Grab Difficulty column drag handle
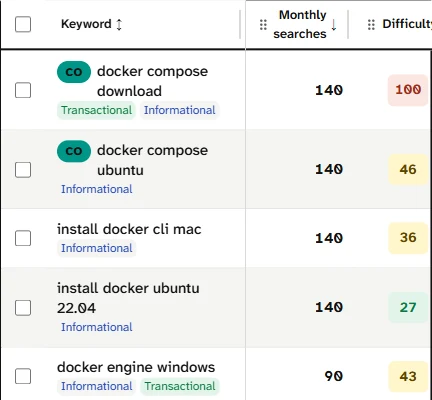 click(371, 24)
